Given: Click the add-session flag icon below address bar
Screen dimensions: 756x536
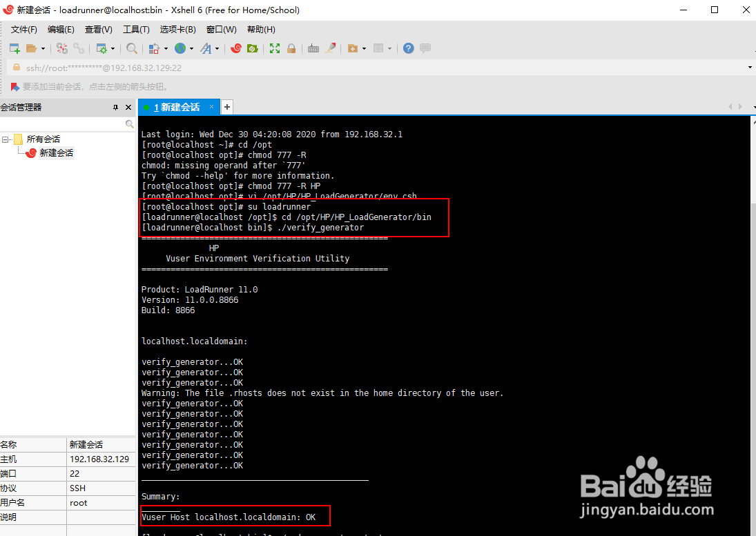Looking at the screenshot, I should (x=15, y=87).
